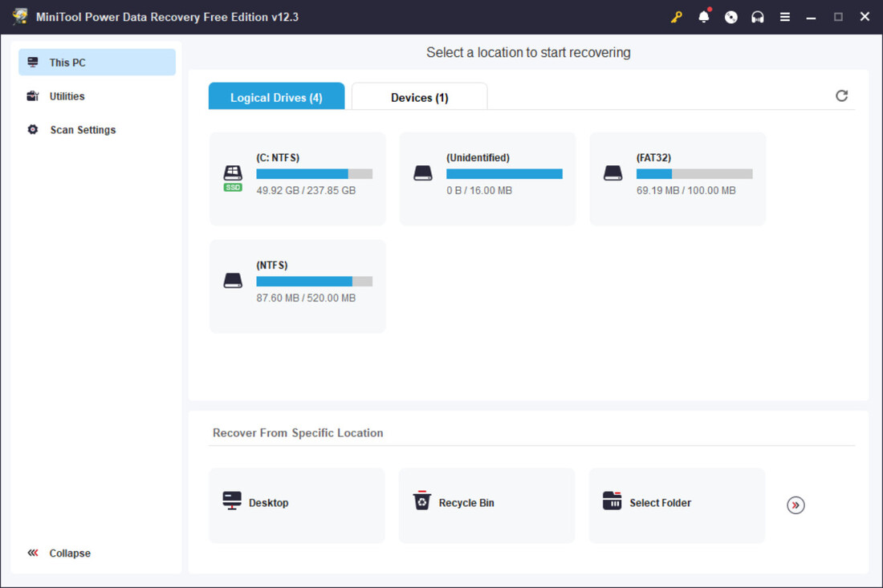The image size is (883, 588).
Task: Click the Unidentified drive icon
Action: point(423,172)
